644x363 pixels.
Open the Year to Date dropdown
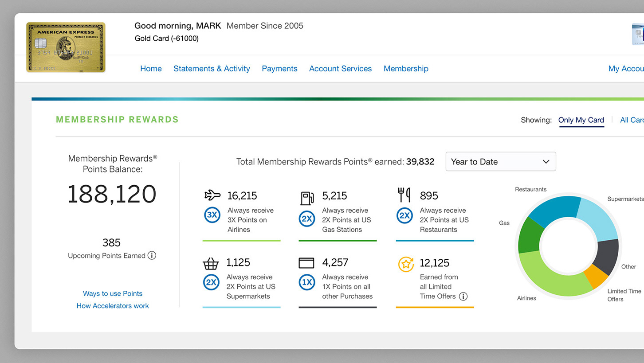tap(501, 162)
